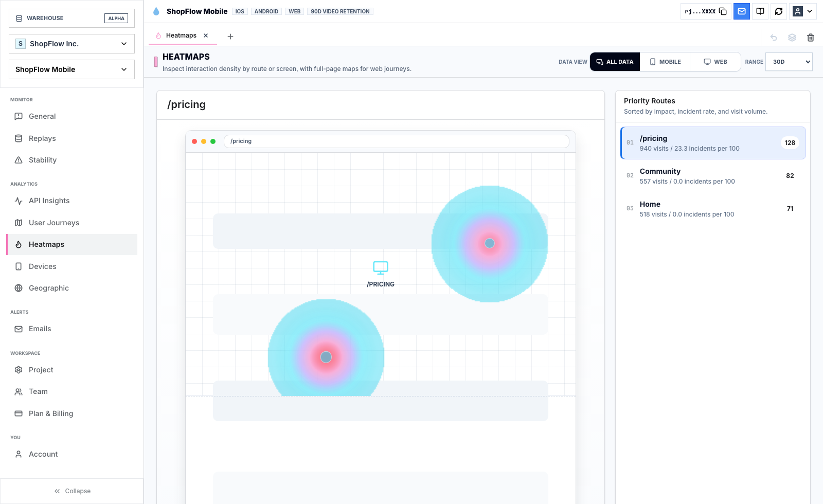Viewport: 823px width, 504px height.
Task: Click the 128 score badge
Action: 790,143
